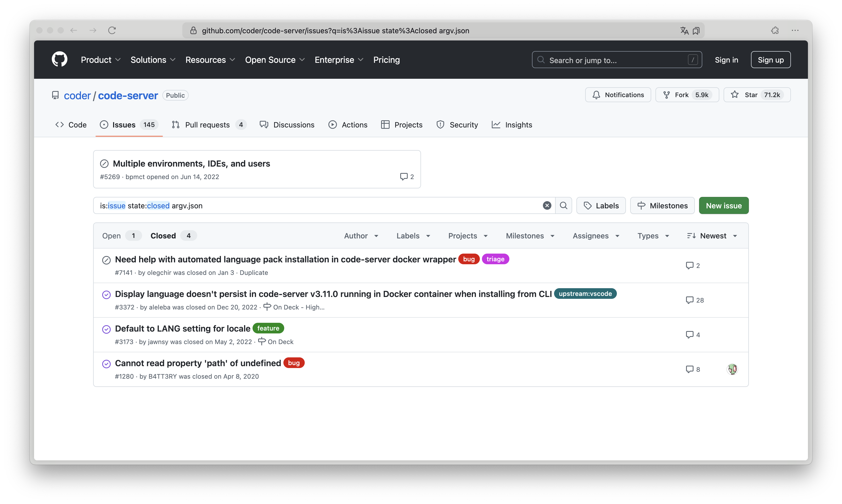Open the Milestones filter dropdown in list header

tap(530, 236)
